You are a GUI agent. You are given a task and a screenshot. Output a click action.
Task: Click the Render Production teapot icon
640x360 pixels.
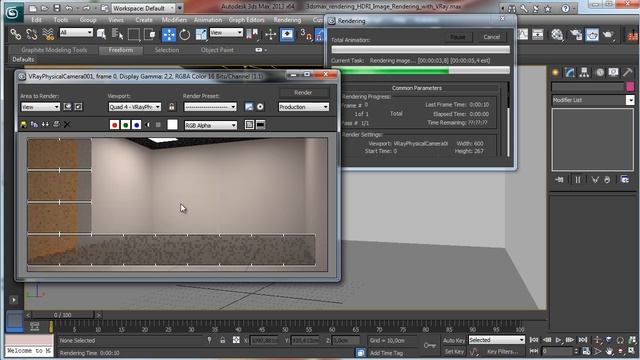tap(608, 35)
